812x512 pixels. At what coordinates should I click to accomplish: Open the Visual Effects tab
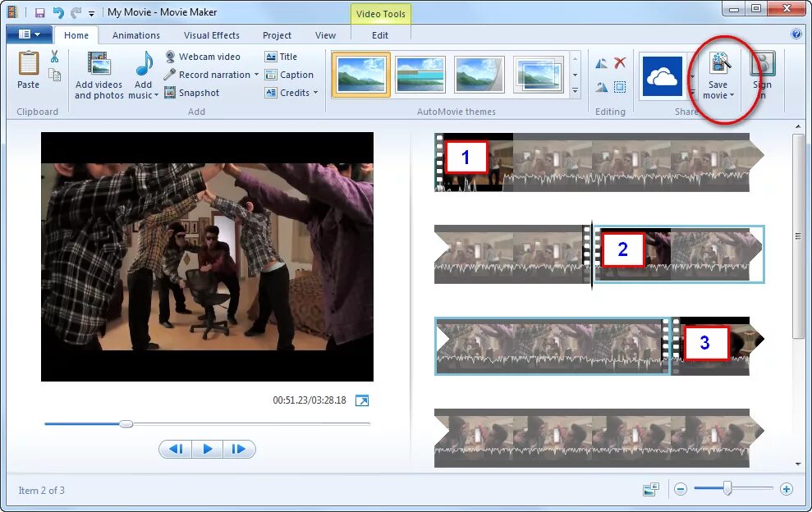pos(211,35)
